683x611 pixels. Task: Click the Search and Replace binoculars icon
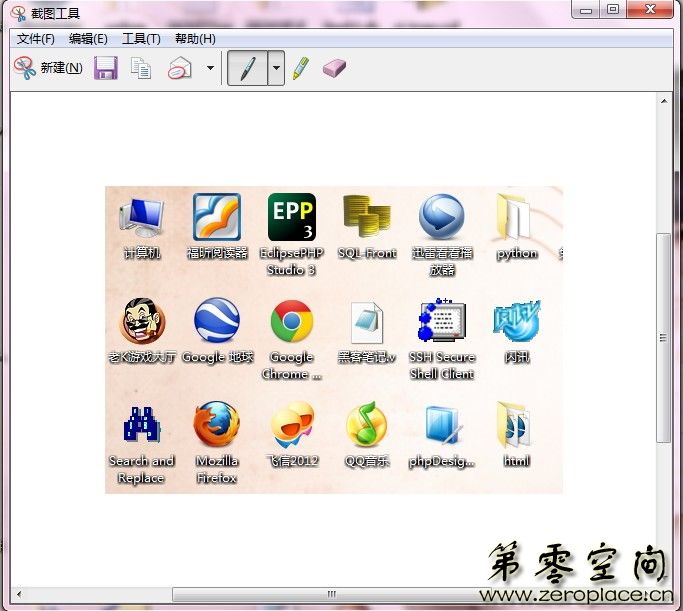pyautogui.click(x=142, y=424)
